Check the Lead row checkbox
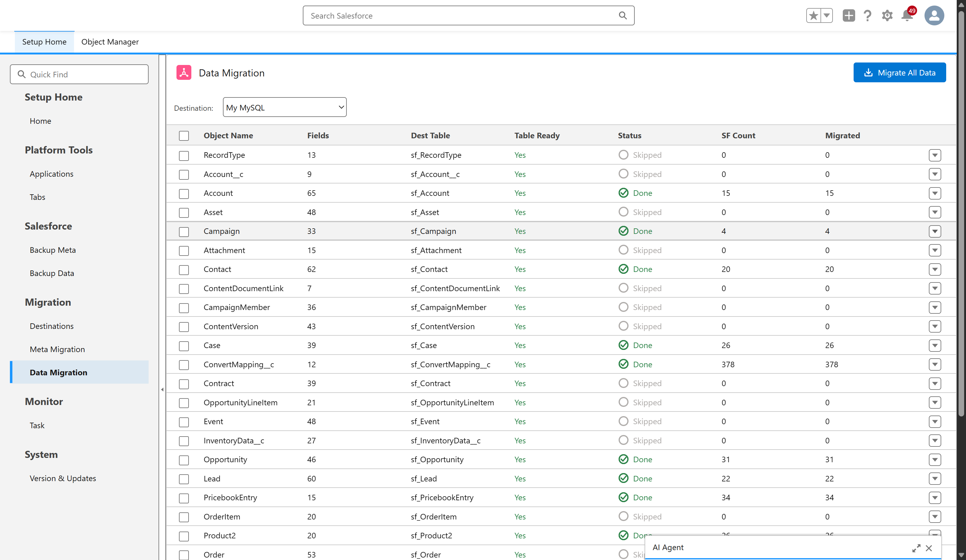 (184, 479)
